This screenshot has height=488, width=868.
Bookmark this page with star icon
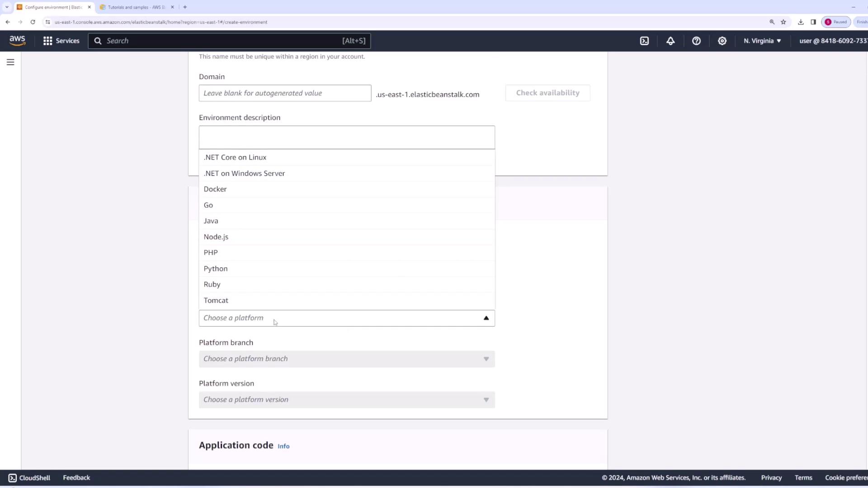(783, 22)
